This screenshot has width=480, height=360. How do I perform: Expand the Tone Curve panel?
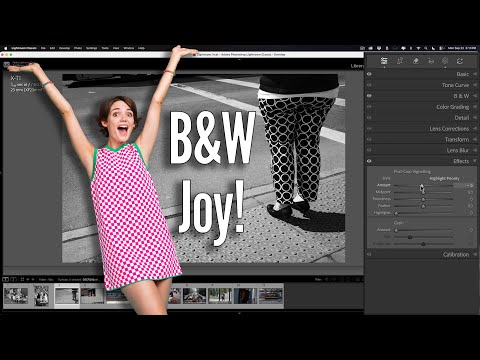click(422, 85)
